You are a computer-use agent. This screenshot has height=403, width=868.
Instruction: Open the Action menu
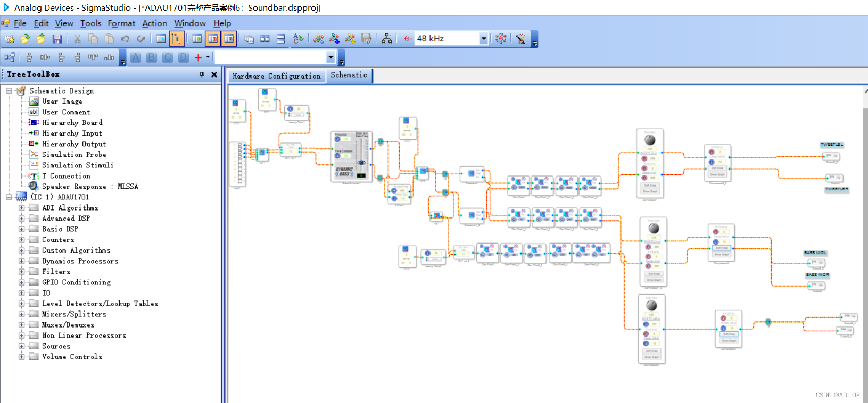pos(154,23)
